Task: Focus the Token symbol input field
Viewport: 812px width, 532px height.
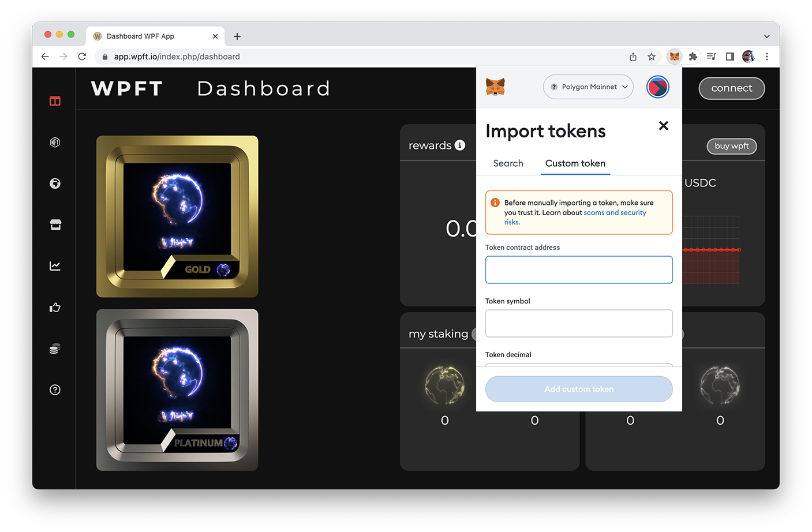Action: tap(579, 323)
